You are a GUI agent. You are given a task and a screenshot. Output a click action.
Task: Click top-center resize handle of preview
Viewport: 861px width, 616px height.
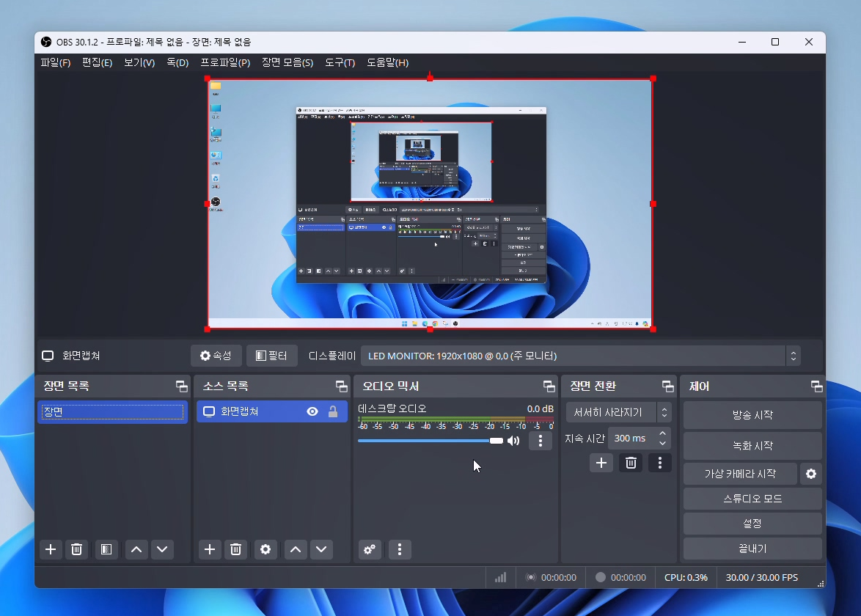(x=430, y=78)
